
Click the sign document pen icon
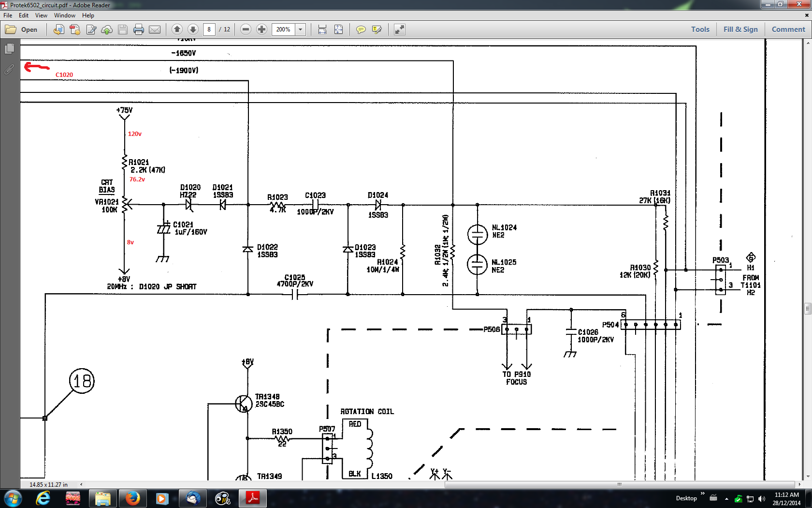point(91,30)
